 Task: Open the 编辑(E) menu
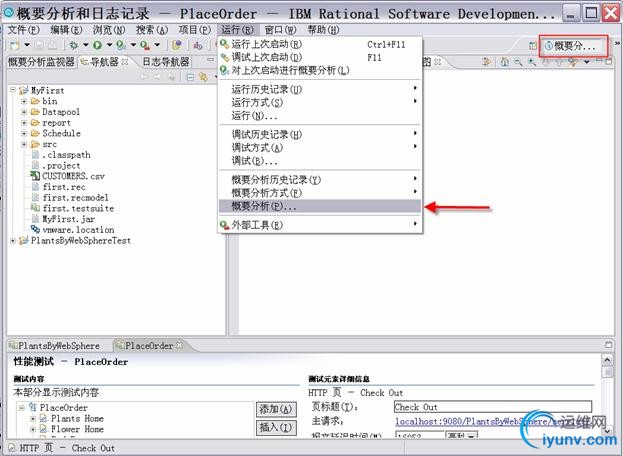(66, 30)
